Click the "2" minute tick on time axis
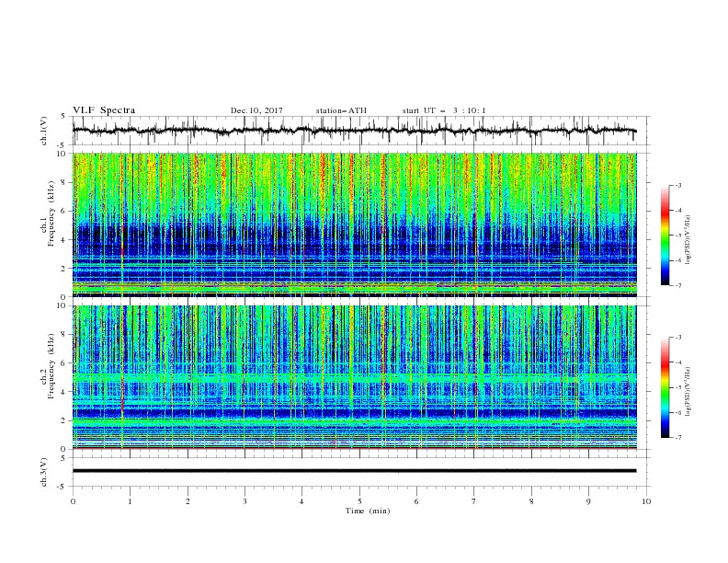Image resolution: width=728 pixels, height=563 pixels. (188, 501)
